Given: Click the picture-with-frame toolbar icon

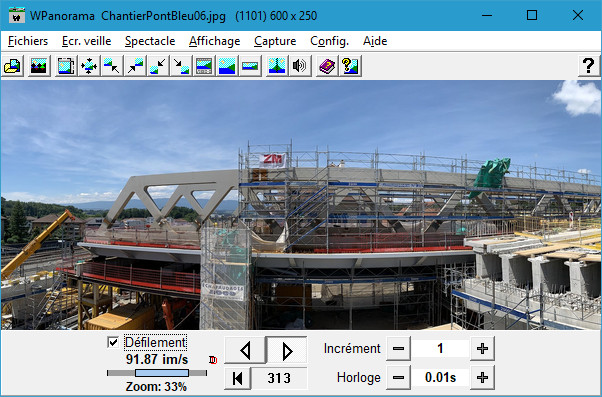Looking at the screenshot, I should (66, 66).
